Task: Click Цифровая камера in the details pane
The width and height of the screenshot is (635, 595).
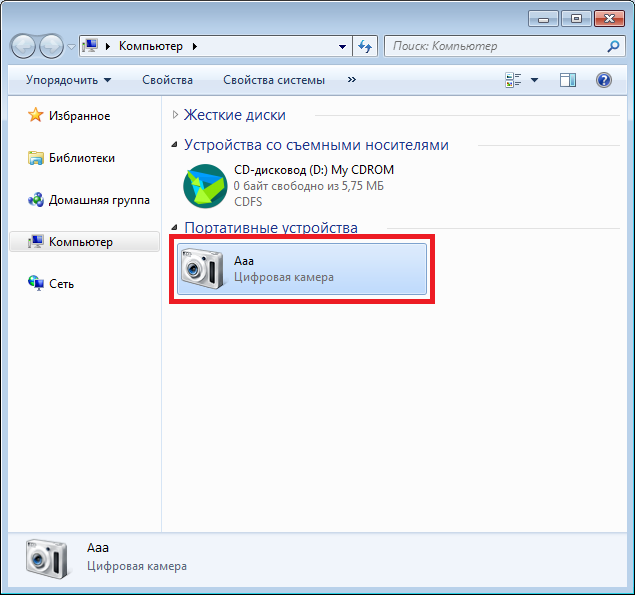Action: 137,566
